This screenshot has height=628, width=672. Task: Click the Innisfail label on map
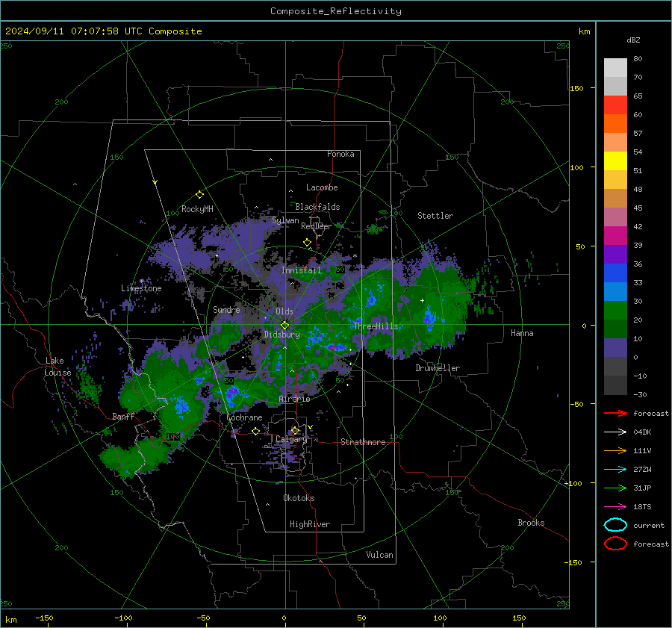point(302,270)
